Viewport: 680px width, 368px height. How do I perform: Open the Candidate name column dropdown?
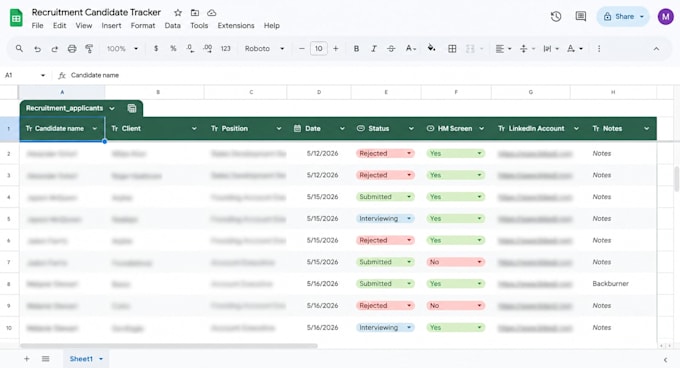pyautogui.click(x=95, y=129)
